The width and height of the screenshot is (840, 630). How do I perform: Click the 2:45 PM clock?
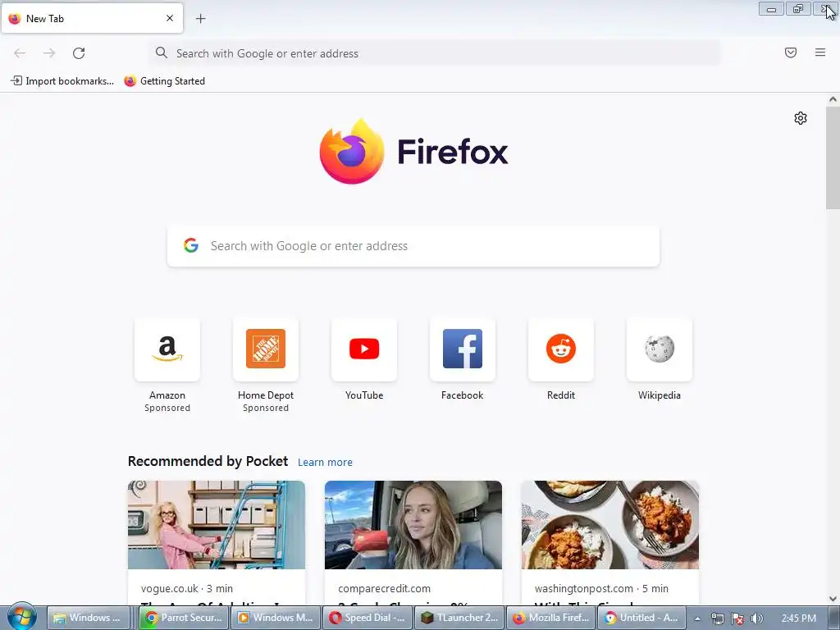click(799, 619)
